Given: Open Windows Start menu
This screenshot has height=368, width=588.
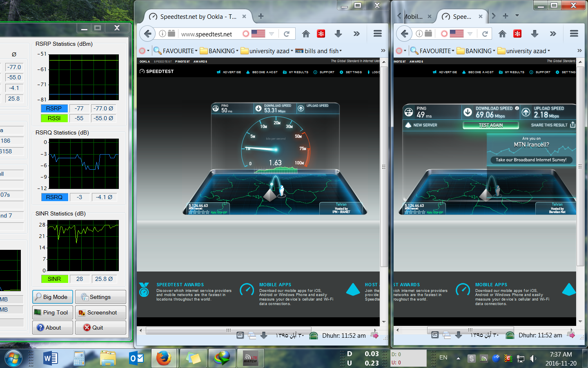Looking at the screenshot, I should coord(13,359).
